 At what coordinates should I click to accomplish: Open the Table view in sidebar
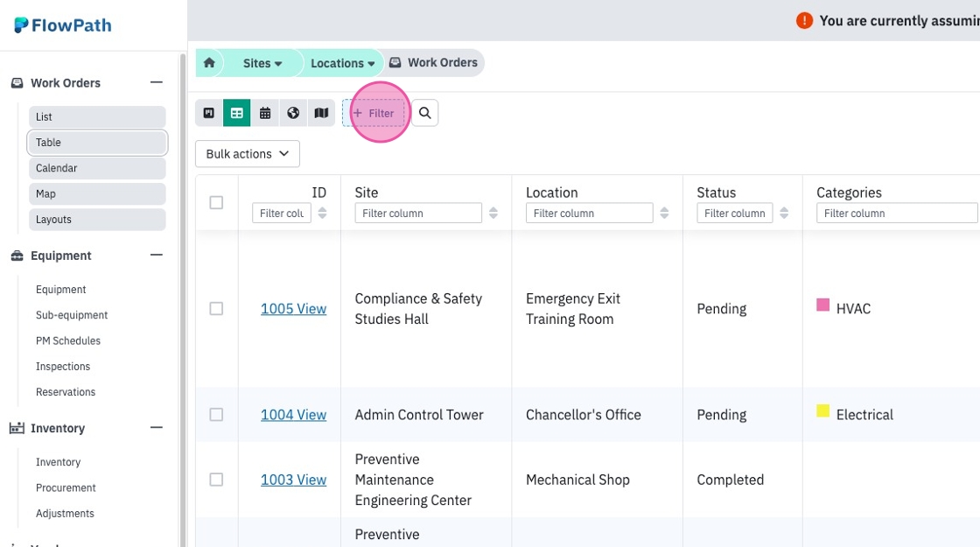pyautogui.click(x=97, y=143)
